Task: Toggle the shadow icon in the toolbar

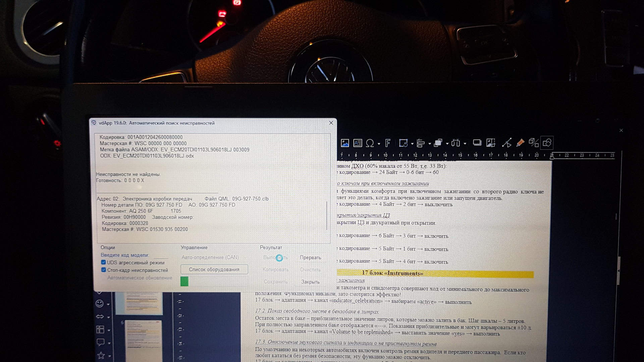Action: coord(477,143)
